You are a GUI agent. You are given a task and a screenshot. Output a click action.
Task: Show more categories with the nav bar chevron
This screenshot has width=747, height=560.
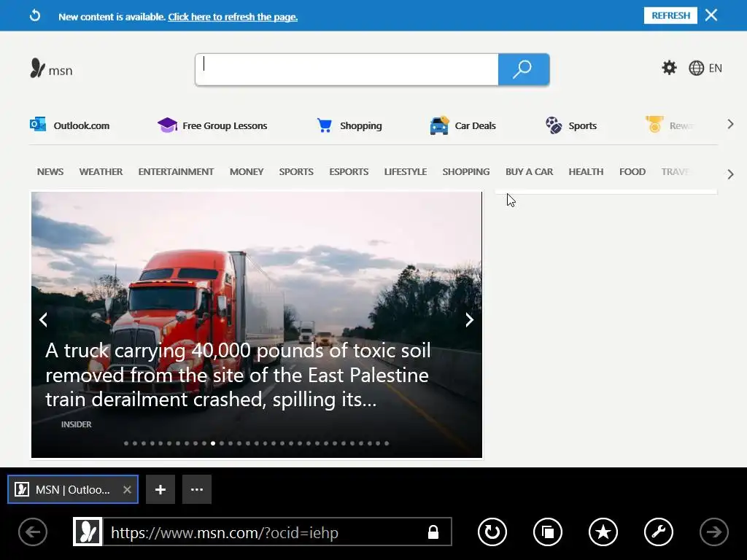coord(730,174)
